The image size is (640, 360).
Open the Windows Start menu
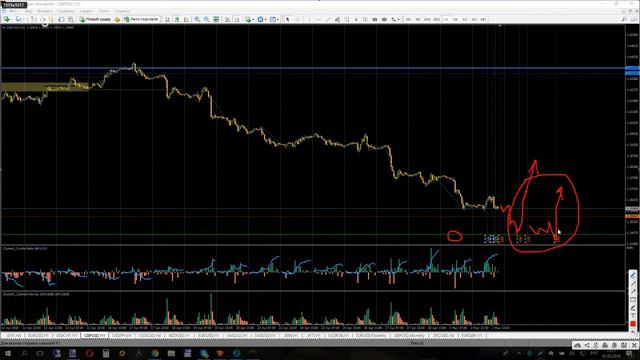point(7,353)
